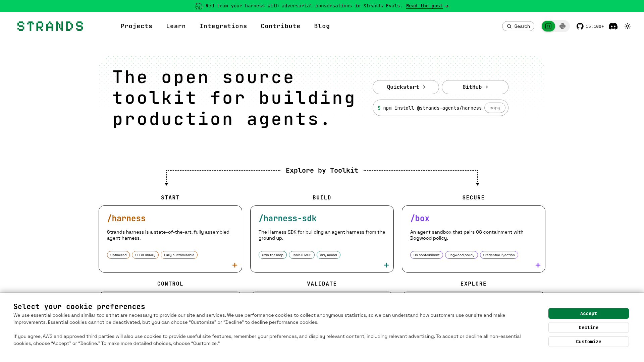
Task: Decline non-essential cookies
Action: click(589, 327)
